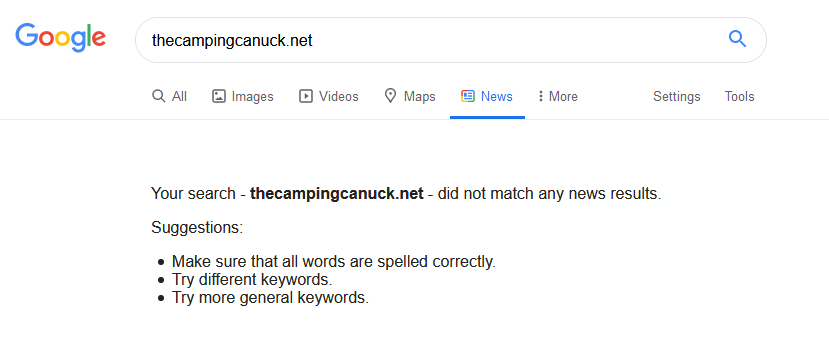Image resolution: width=829 pixels, height=360 pixels.
Task: Select the Maps tab label
Action: (x=419, y=97)
